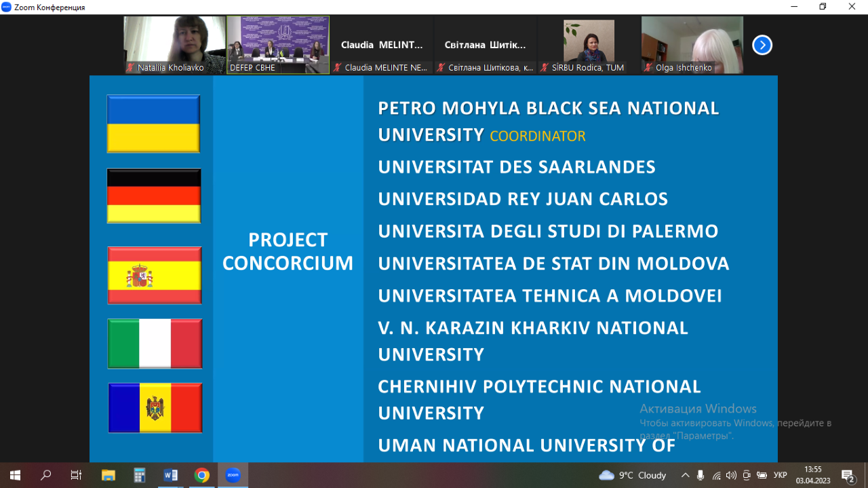Screen dimensions: 868x488
Task: Open the weather widget showing 9°C Cloudy
Action: [x=633, y=475]
